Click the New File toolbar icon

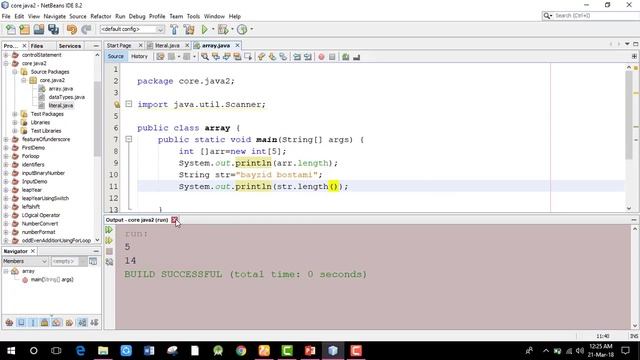coord(11,29)
